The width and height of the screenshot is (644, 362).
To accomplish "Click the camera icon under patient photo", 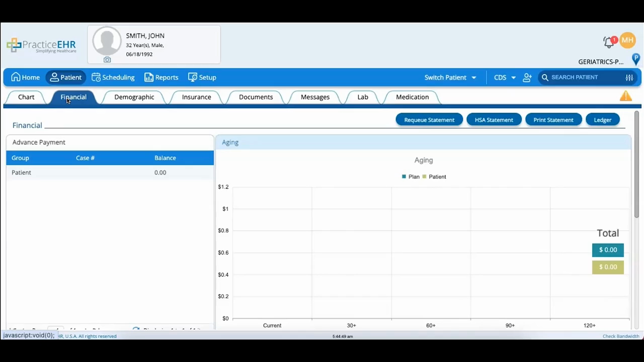I will pyautogui.click(x=107, y=60).
